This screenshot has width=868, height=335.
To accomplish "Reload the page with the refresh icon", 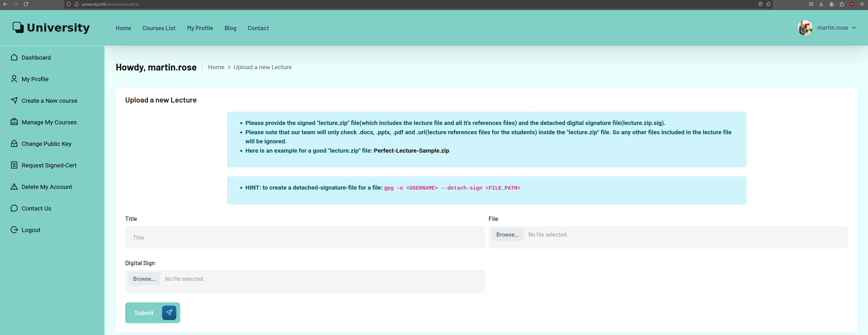I will pyautogui.click(x=26, y=4).
